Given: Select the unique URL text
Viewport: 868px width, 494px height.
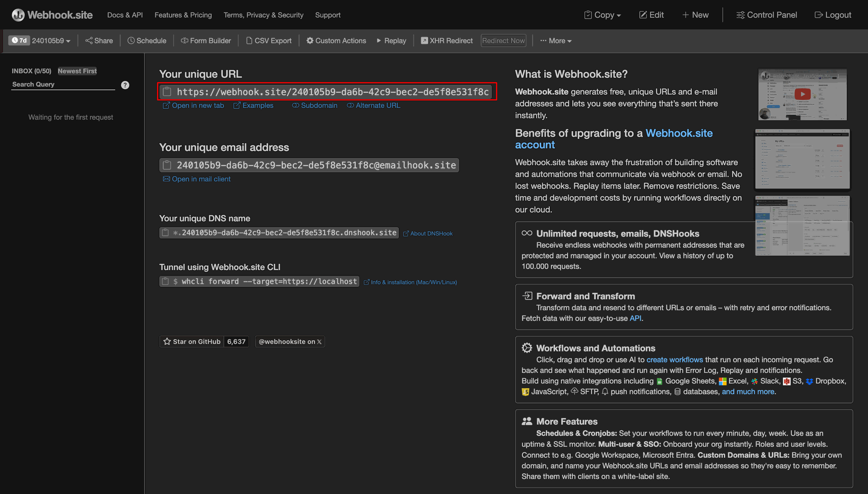Looking at the screenshot, I should click(x=333, y=92).
